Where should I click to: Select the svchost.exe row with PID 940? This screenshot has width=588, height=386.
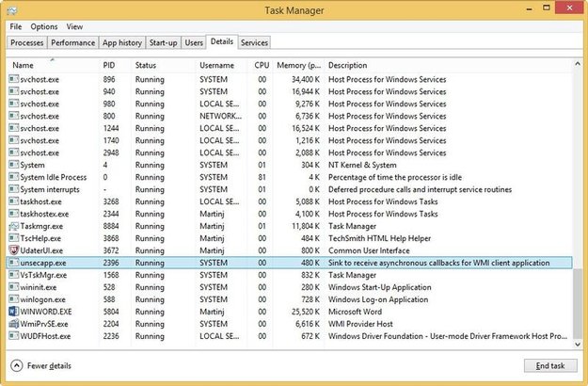pos(291,91)
